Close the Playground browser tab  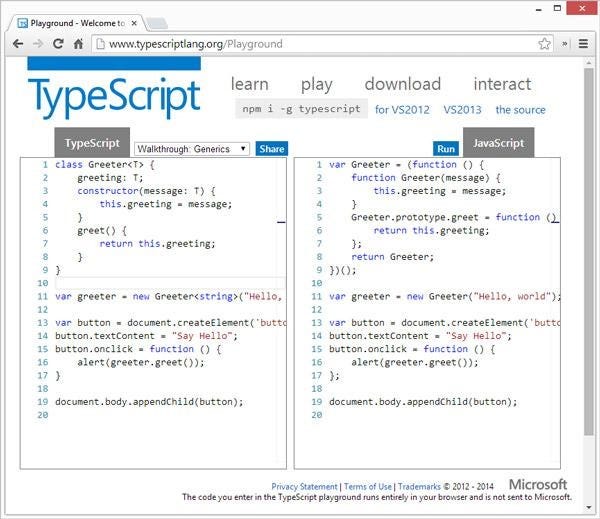[x=134, y=23]
